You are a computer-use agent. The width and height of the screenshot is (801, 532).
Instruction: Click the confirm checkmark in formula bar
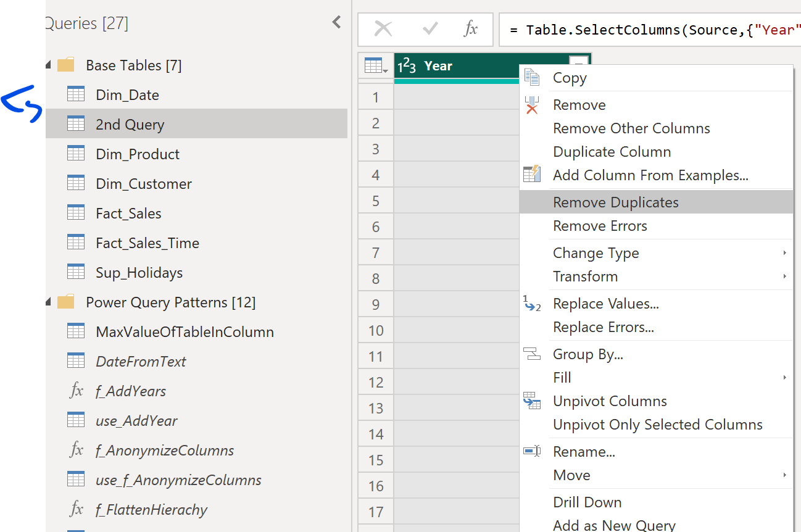pyautogui.click(x=430, y=29)
